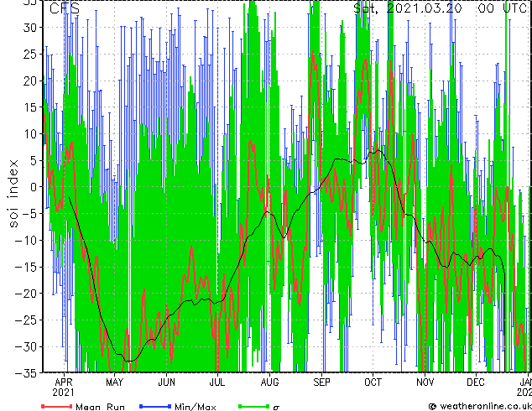The width and height of the screenshot is (532, 411).
Task: Click the blue Min/Max legend line
Action: pos(155,406)
